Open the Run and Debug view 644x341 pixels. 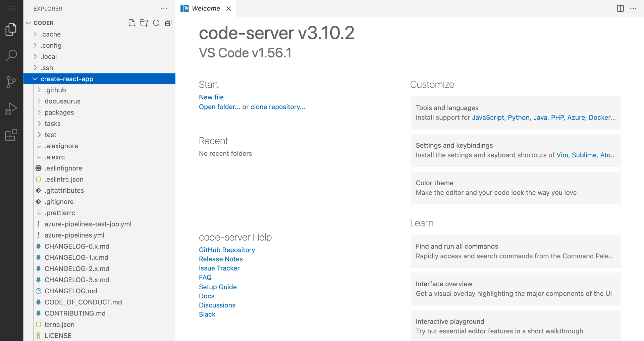[11, 109]
